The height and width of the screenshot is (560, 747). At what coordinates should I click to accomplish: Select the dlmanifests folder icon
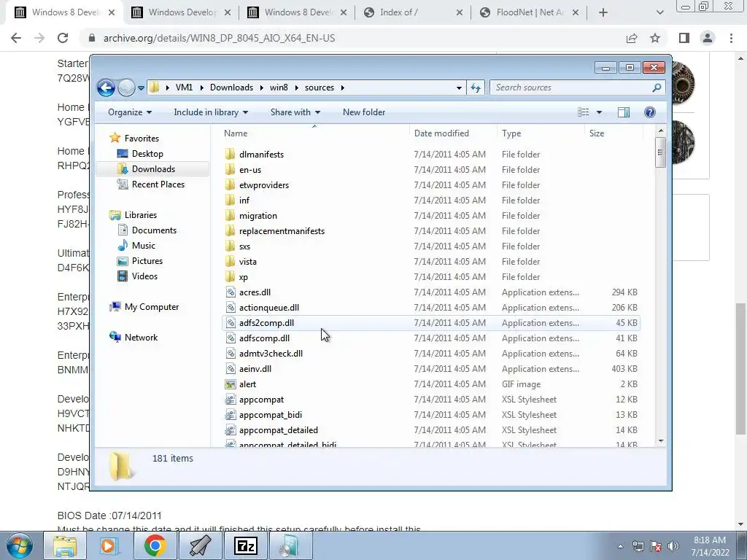click(230, 155)
